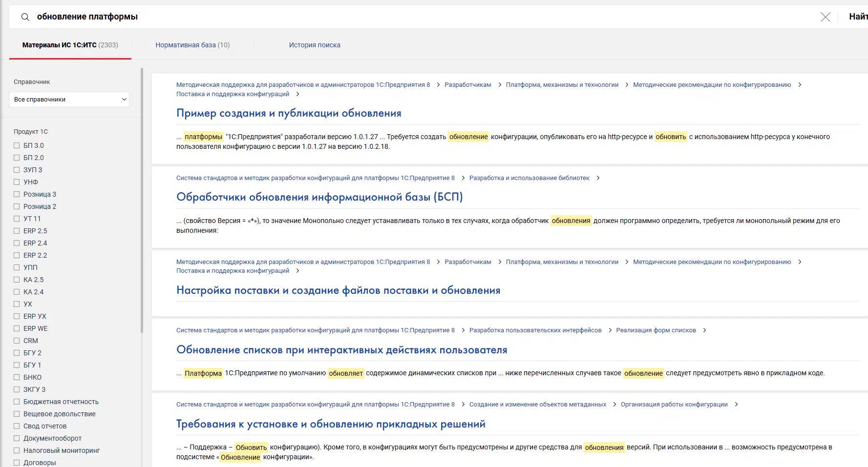Select Материалы ИС 1С:ИТС tab
This screenshot has height=467, width=868.
pyautogui.click(x=70, y=45)
